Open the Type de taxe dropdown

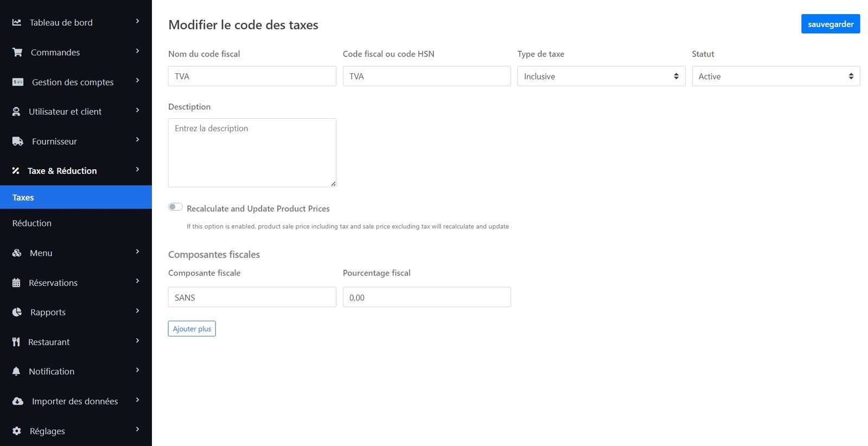[x=601, y=77]
